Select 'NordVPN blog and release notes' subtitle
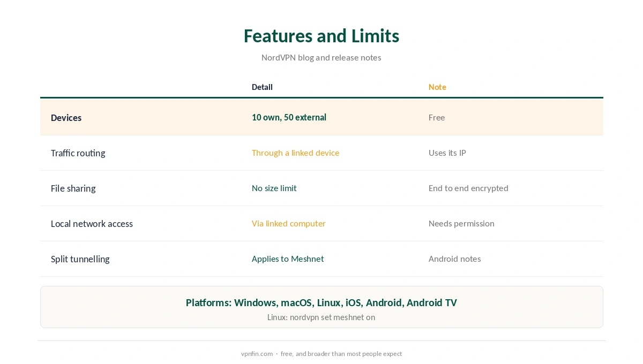This screenshot has height=364, width=643. [x=322, y=57]
